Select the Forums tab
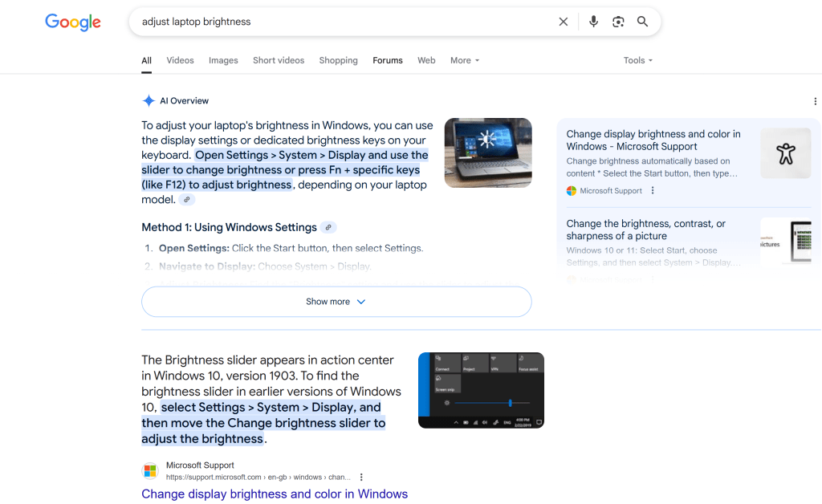822x504 pixels. [388, 60]
